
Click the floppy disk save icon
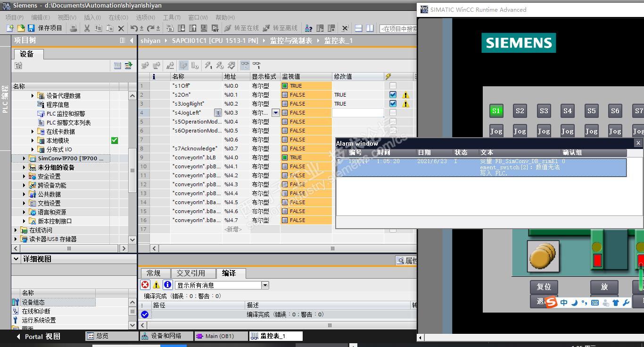pos(31,28)
